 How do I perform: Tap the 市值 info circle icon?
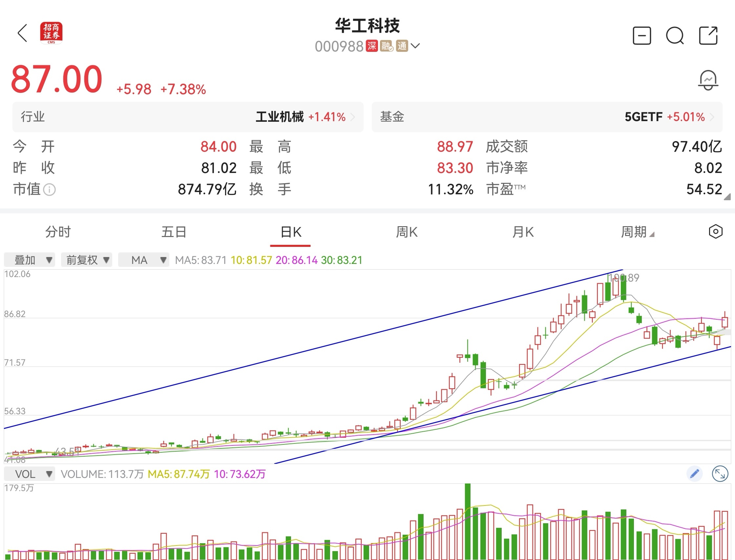click(49, 190)
